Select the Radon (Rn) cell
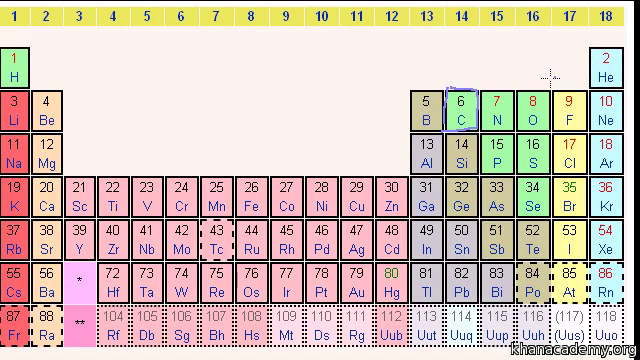Screen dimensions: 640x360 (606, 283)
